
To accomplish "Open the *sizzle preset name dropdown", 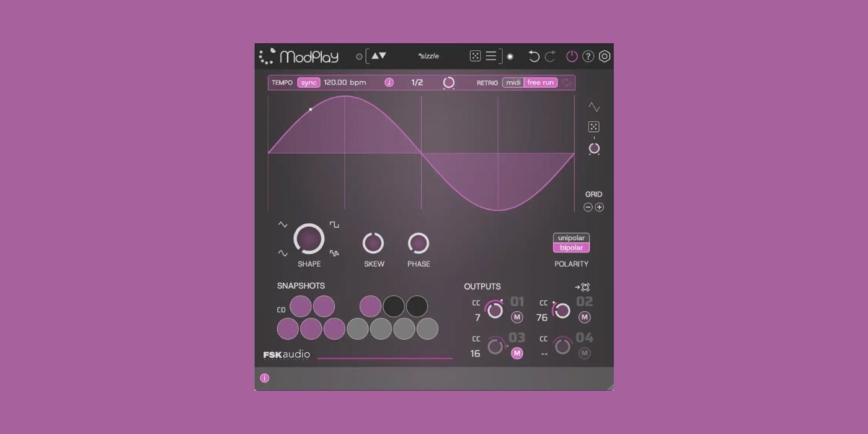I will [428, 56].
